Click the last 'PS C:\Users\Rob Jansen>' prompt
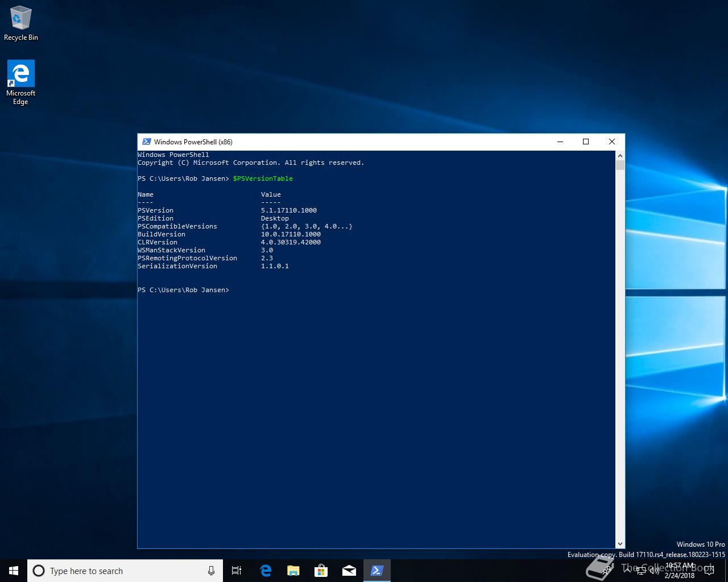This screenshot has width=728, height=582. (x=183, y=290)
